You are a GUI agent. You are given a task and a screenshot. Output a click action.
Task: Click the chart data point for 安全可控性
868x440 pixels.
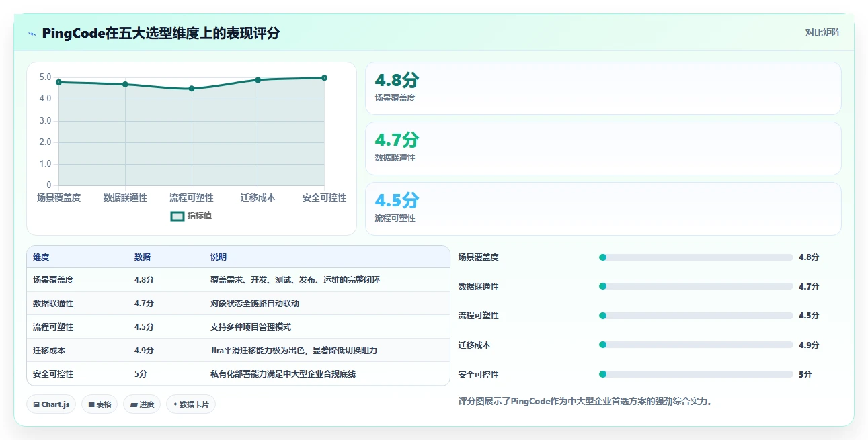[324, 78]
